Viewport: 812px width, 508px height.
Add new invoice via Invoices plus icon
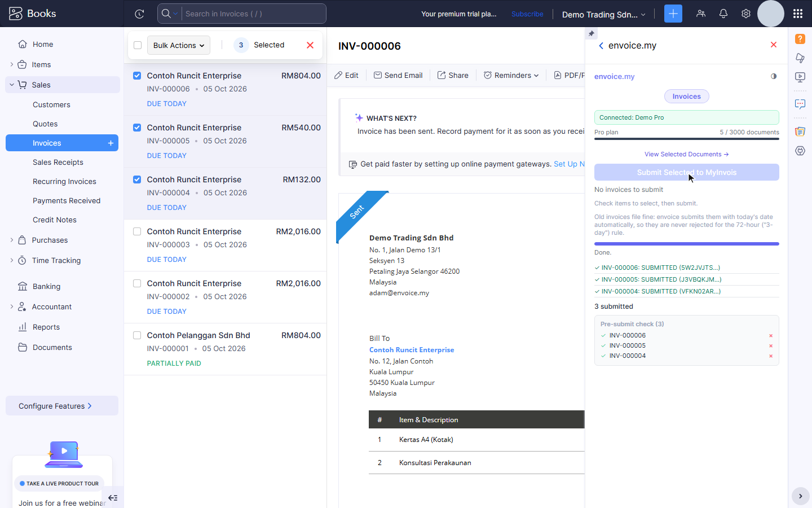tap(111, 143)
